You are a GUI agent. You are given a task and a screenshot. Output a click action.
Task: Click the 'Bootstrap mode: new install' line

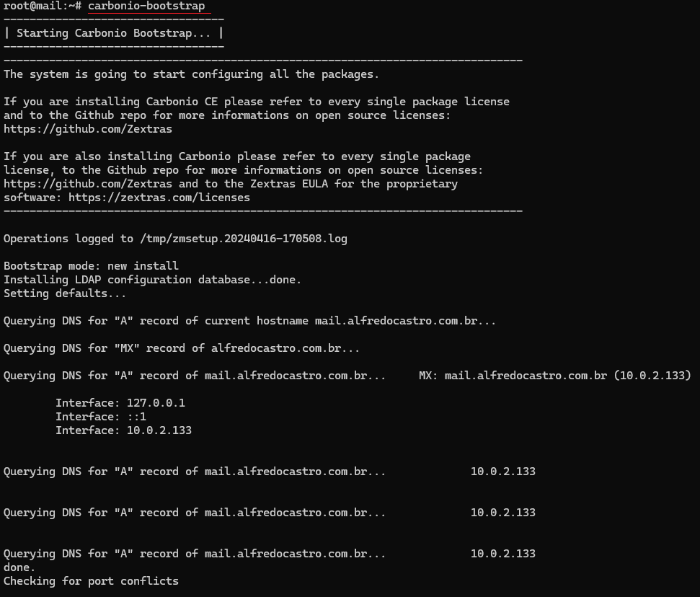click(91, 266)
